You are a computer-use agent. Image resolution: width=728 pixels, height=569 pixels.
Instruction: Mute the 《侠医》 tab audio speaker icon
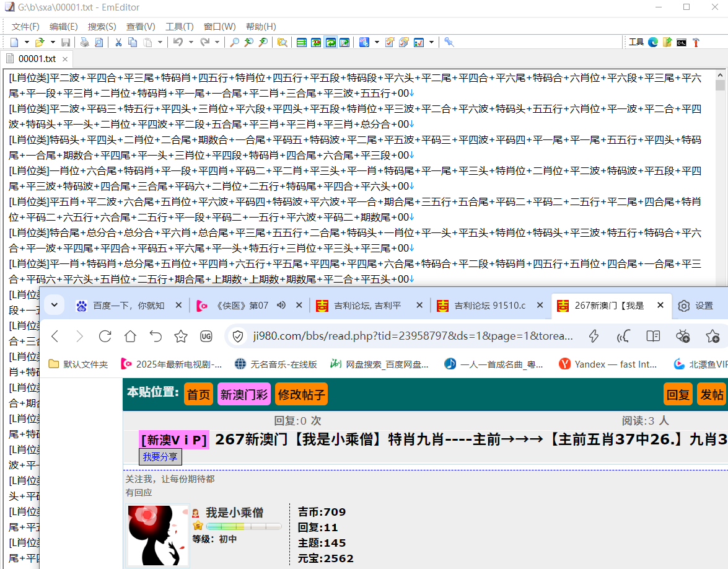tap(281, 305)
